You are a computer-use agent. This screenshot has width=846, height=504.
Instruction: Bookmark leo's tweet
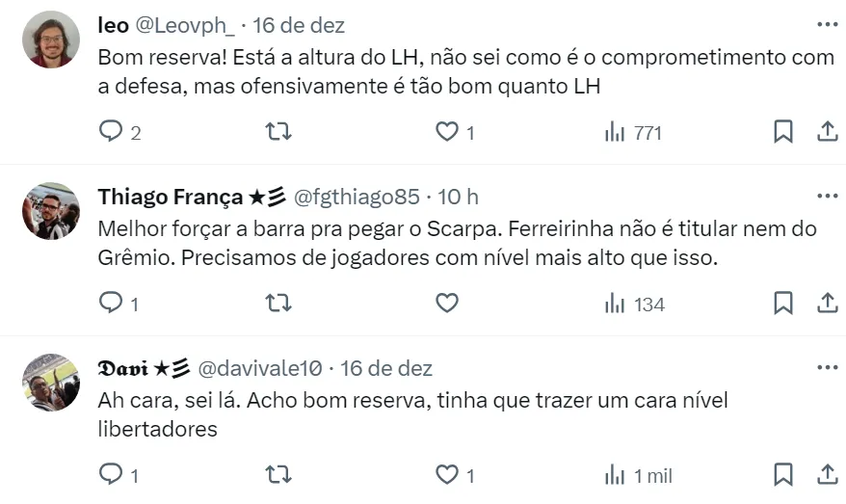[783, 132]
